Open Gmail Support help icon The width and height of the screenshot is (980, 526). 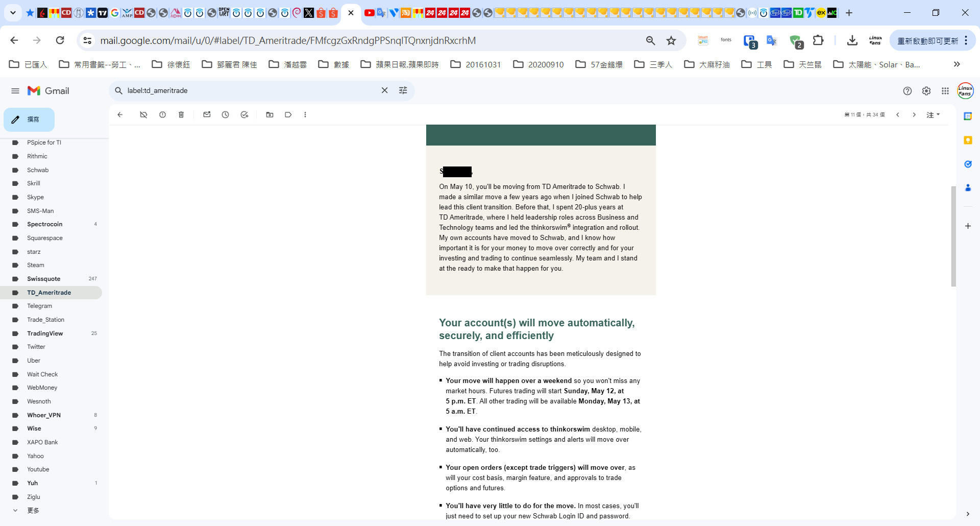pos(907,91)
